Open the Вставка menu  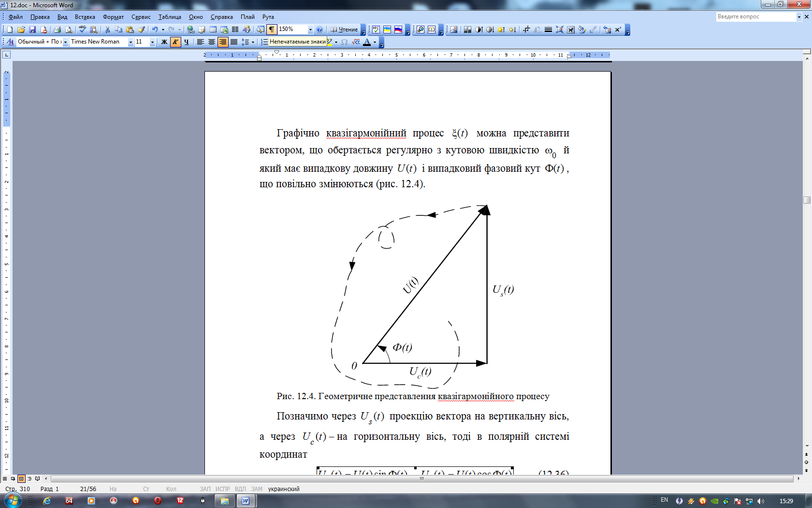click(85, 17)
